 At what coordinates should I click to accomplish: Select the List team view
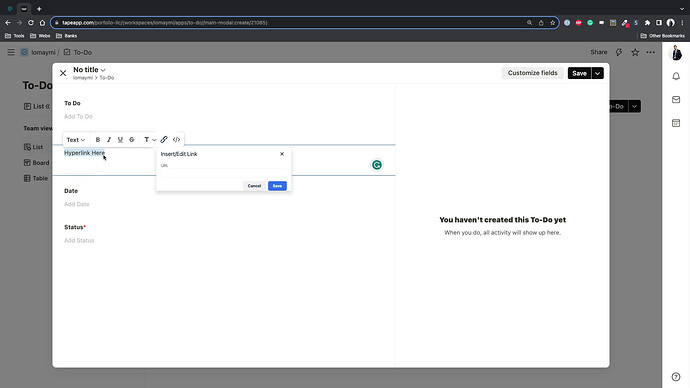(x=33, y=147)
